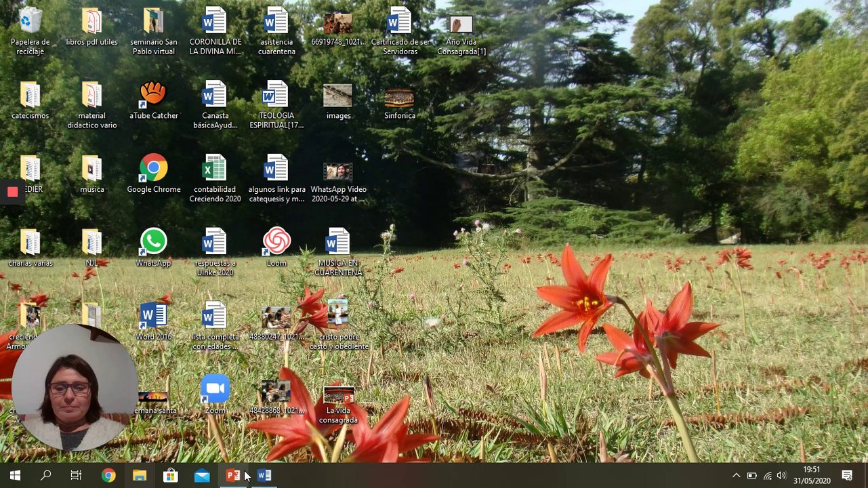Select the 'seminario San Pablo virtual' folder
This screenshot has height=488, width=868.
[154, 31]
